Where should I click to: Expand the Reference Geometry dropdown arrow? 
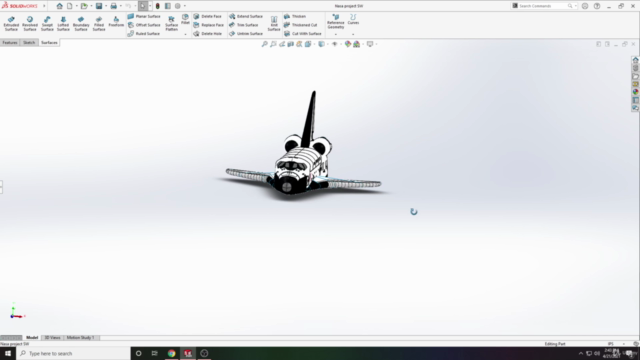pos(336,34)
